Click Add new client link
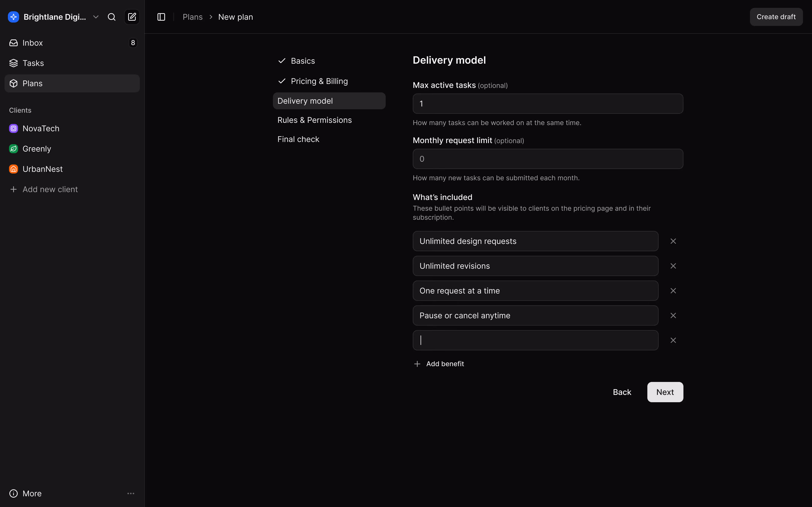Viewport: 812px width, 507px height. tap(50, 189)
